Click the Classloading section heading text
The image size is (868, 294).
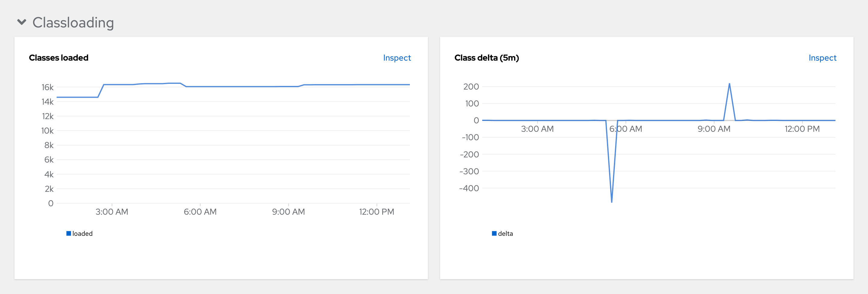73,22
